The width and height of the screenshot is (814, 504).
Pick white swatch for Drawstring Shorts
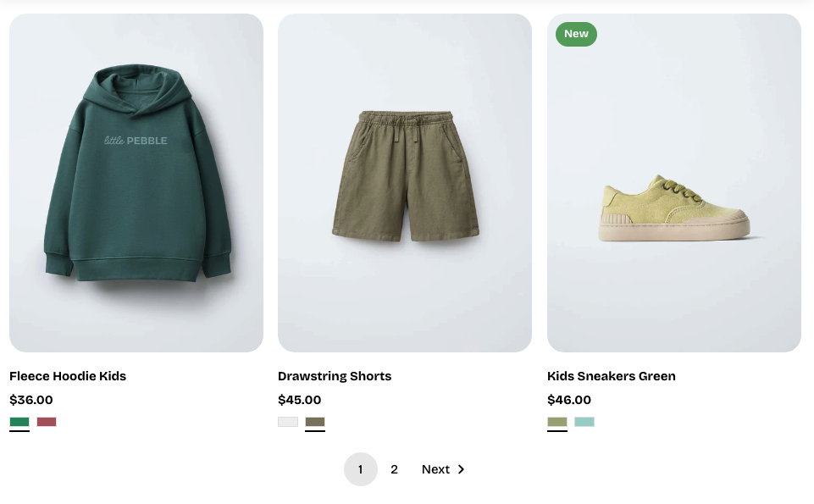[x=288, y=422]
